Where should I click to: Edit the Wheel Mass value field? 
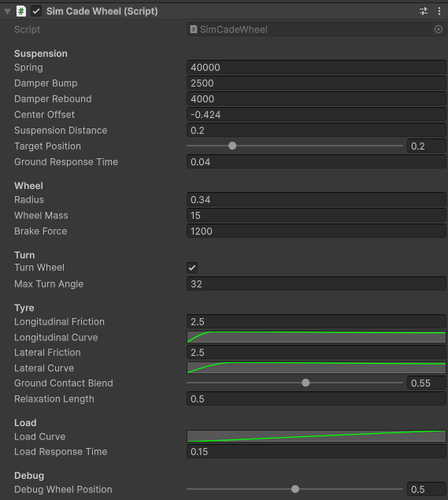(316, 215)
